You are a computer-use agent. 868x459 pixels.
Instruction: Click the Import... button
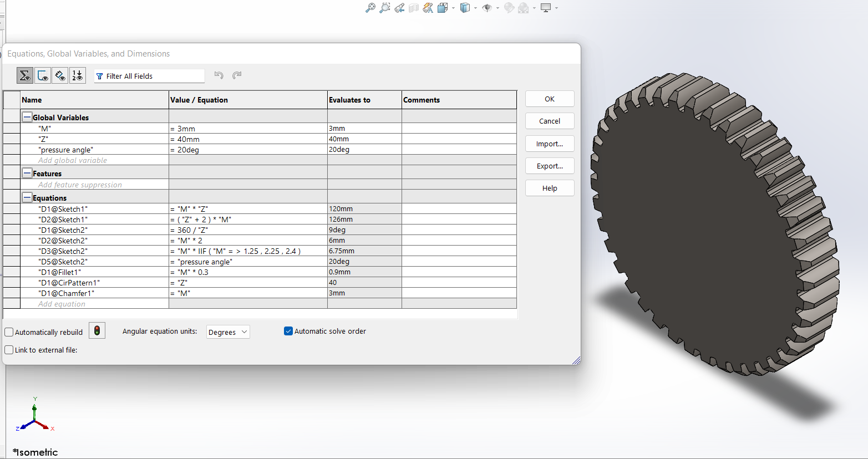pos(550,144)
